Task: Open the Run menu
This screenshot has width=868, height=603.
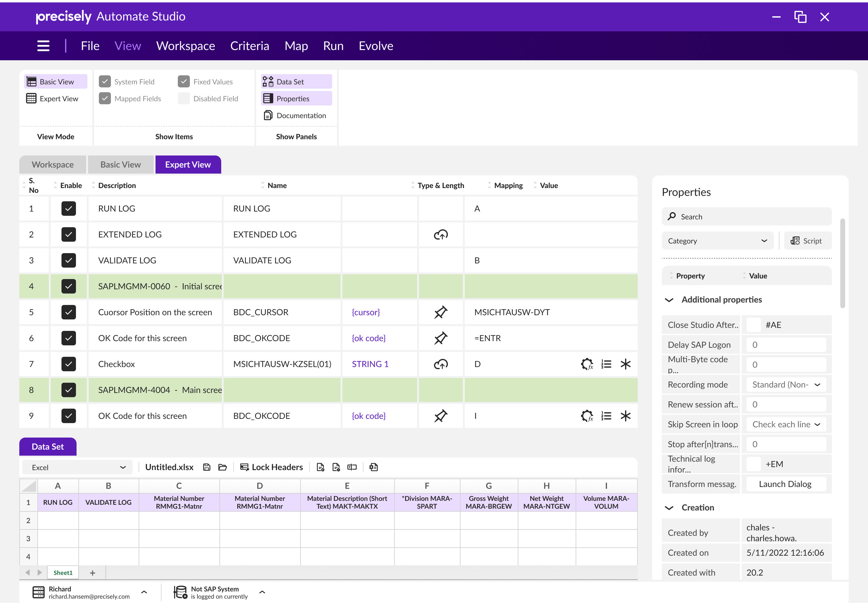Action: pyautogui.click(x=333, y=46)
